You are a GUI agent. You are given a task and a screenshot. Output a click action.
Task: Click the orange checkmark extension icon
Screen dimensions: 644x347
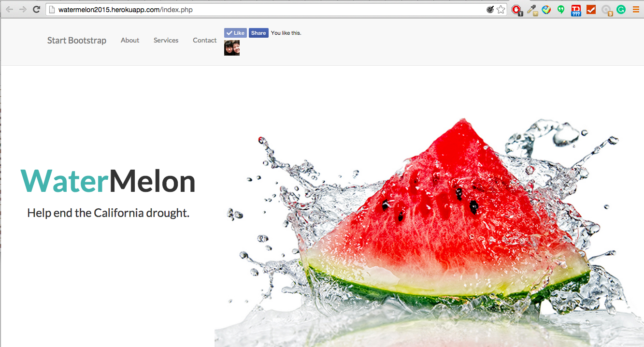[x=591, y=9]
